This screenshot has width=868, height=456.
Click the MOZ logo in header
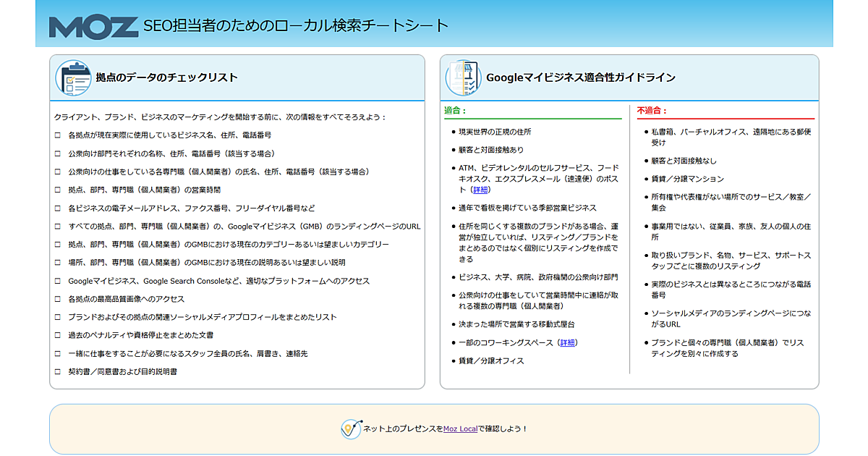tap(93, 25)
